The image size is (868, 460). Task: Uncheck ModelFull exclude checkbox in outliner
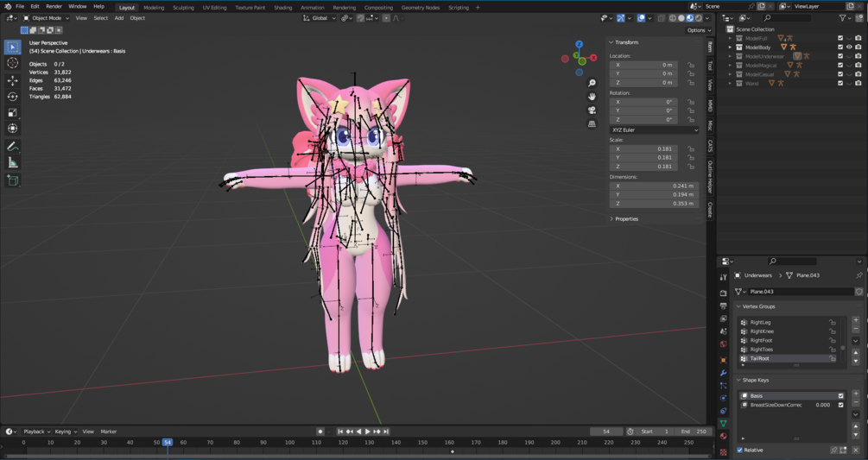point(840,38)
